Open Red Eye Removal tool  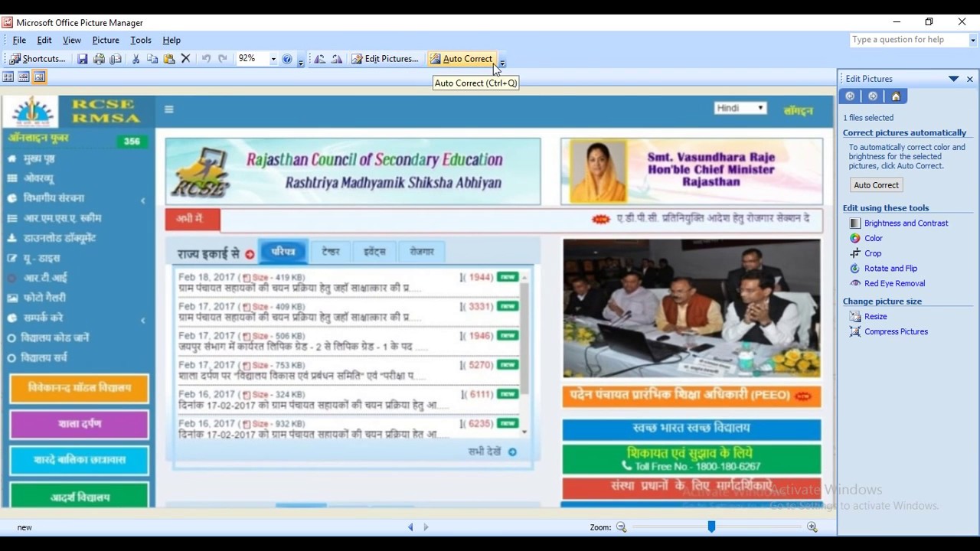895,284
